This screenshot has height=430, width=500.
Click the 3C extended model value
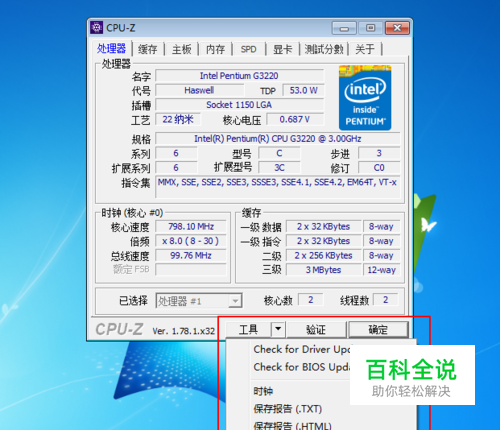(279, 168)
